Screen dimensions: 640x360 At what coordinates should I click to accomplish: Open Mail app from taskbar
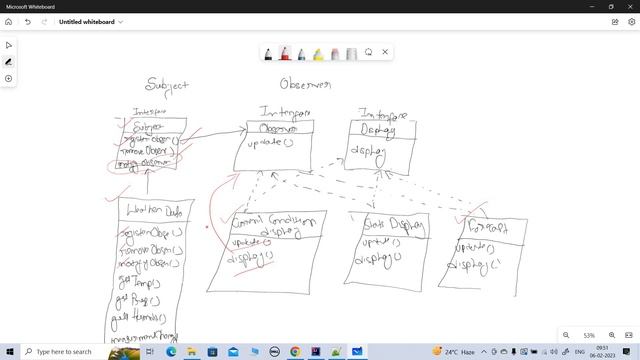pyautogui.click(x=233, y=351)
